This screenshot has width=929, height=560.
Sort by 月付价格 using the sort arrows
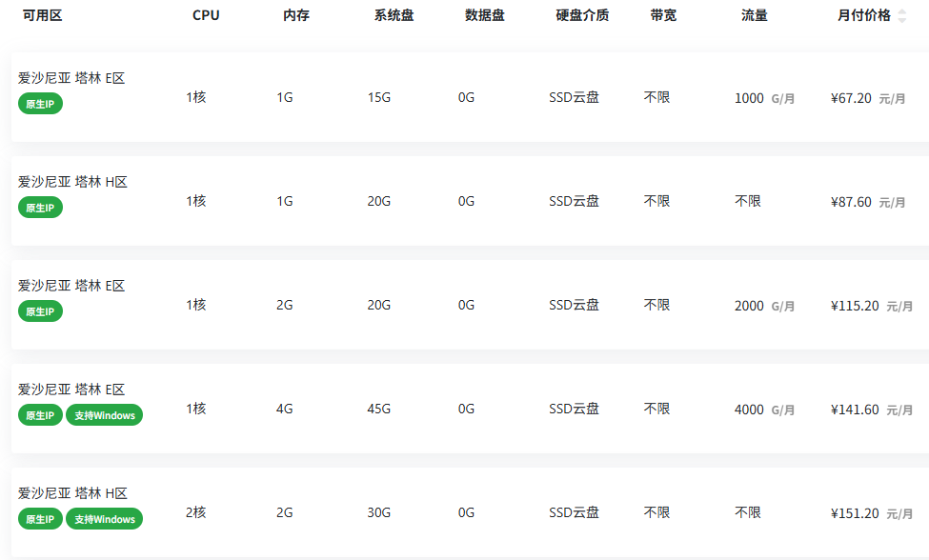[x=901, y=16]
